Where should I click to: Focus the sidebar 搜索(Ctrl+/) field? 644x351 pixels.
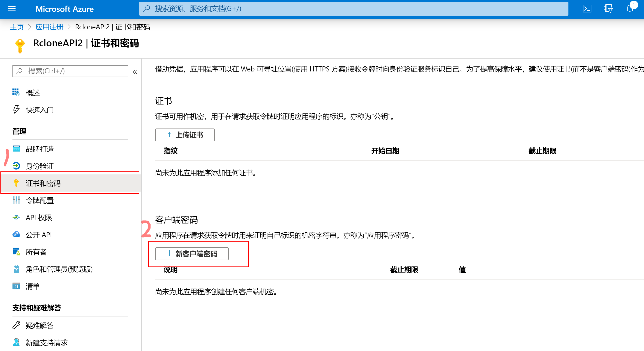click(70, 71)
